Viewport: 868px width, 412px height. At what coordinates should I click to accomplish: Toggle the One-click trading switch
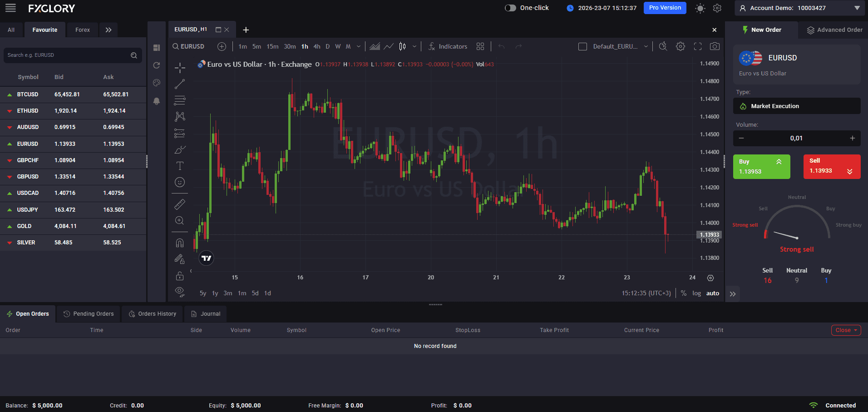pyautogui.click(x=510, y=8)
